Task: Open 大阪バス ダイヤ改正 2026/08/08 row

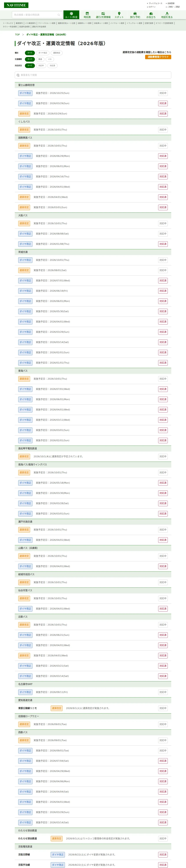Action: [93, 233]
